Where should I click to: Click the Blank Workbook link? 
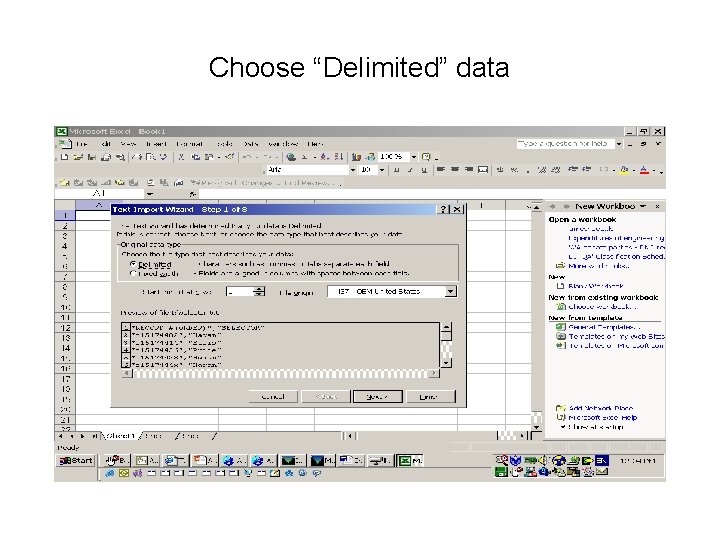click(596, 286)
